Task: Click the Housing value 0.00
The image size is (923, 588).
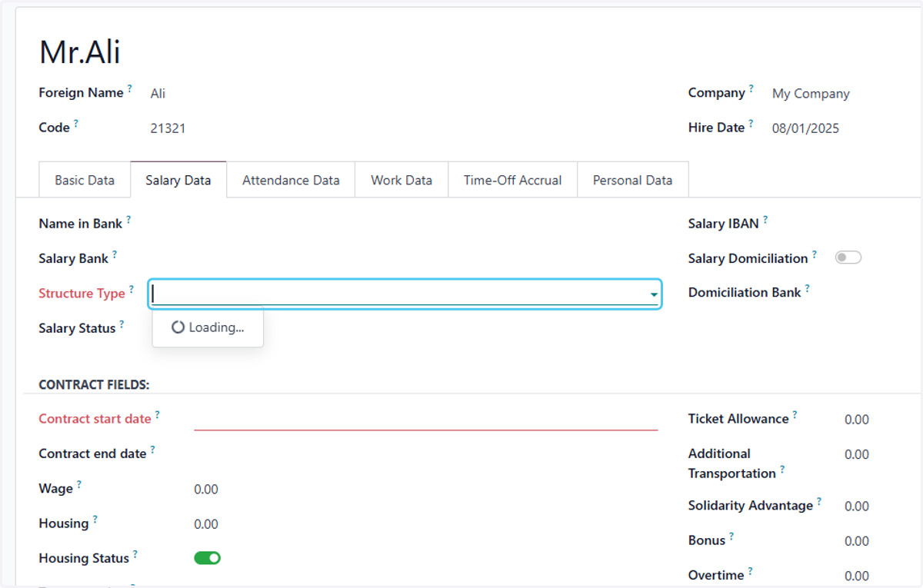Action: (x=206, y=524)
